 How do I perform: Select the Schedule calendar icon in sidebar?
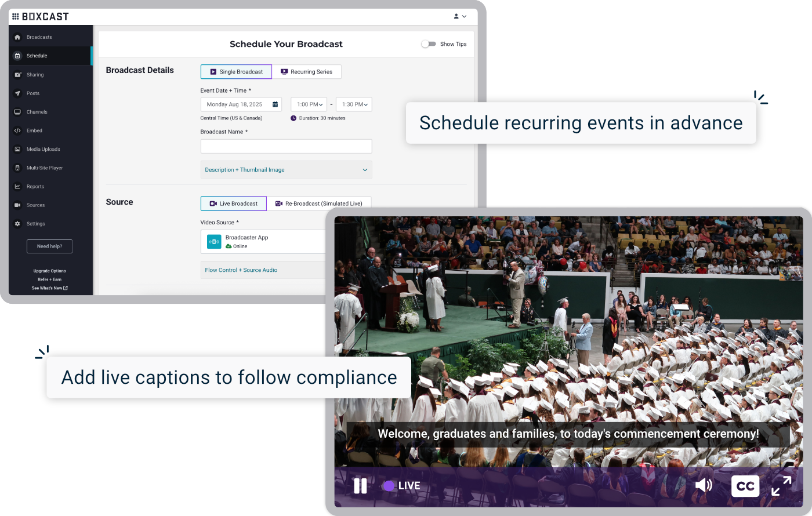(x=17, y=56)
